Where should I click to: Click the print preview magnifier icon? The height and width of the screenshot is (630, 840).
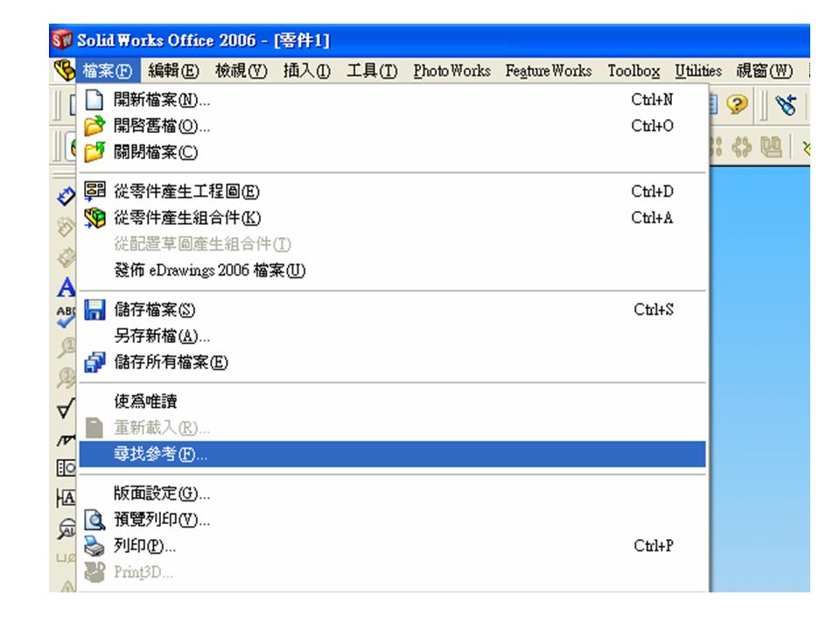pyautogui.click(x=94, y=519)
